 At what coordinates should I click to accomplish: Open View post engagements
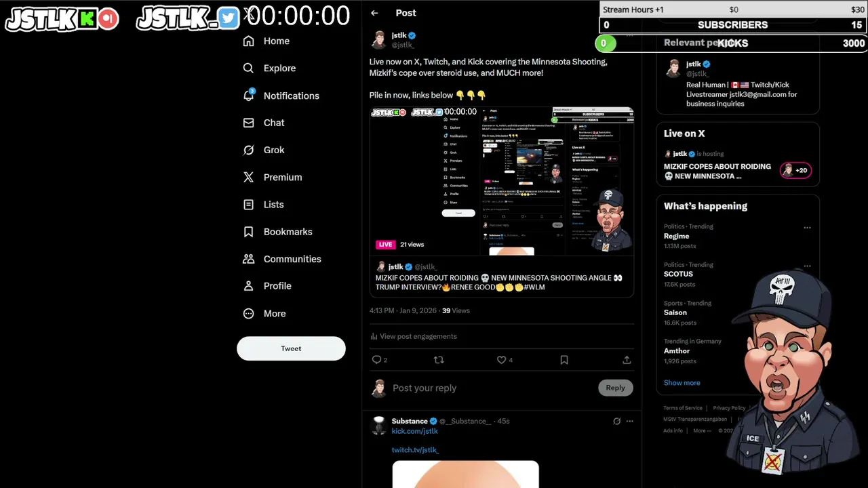[x=414, y=336]
